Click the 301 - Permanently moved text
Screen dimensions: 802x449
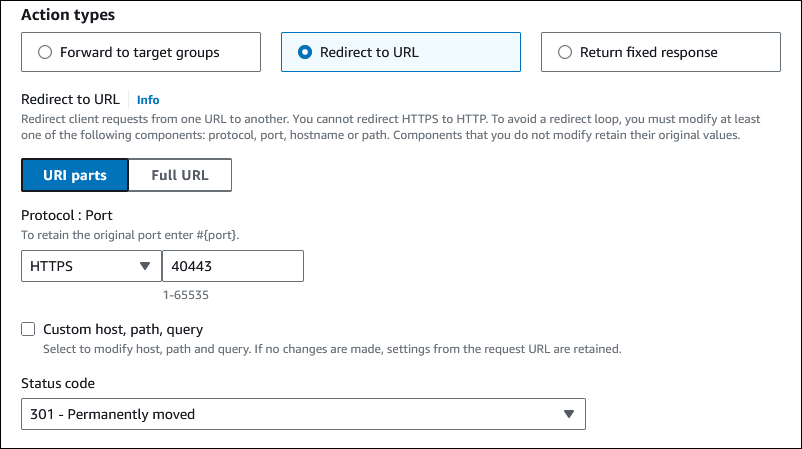(113, 414)
